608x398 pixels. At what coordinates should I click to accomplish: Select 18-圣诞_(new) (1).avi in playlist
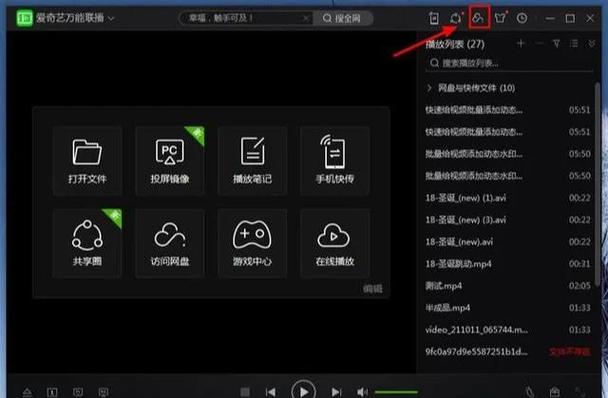click(x=508, y=198)
